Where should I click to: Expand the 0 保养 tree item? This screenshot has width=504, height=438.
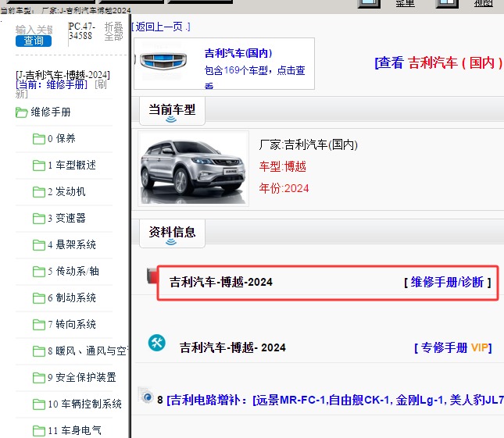(x=62, y=139)
